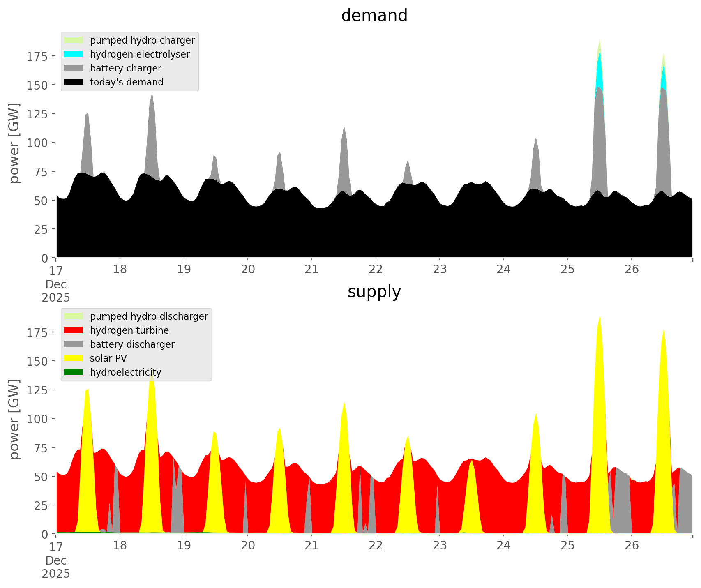The height and width of the screenshot is (588, 701).
Task: Click the supply chart's power [GW] axis label
Action: click(x=14, y=419)
